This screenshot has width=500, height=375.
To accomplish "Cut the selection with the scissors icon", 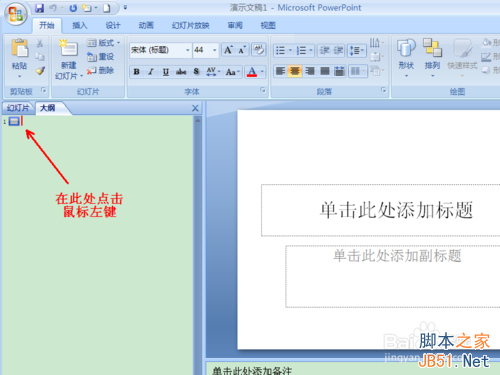I will click(x=40, y=43).
